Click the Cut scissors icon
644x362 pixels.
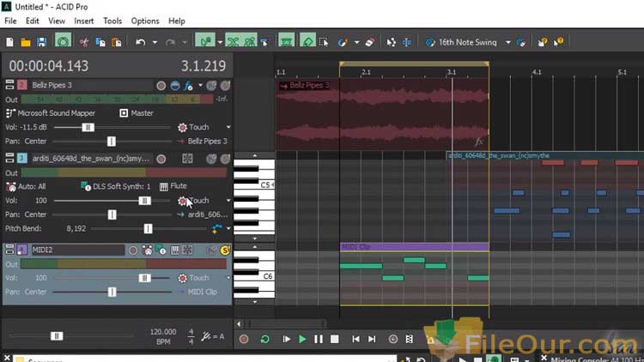(x=84, y=42)
